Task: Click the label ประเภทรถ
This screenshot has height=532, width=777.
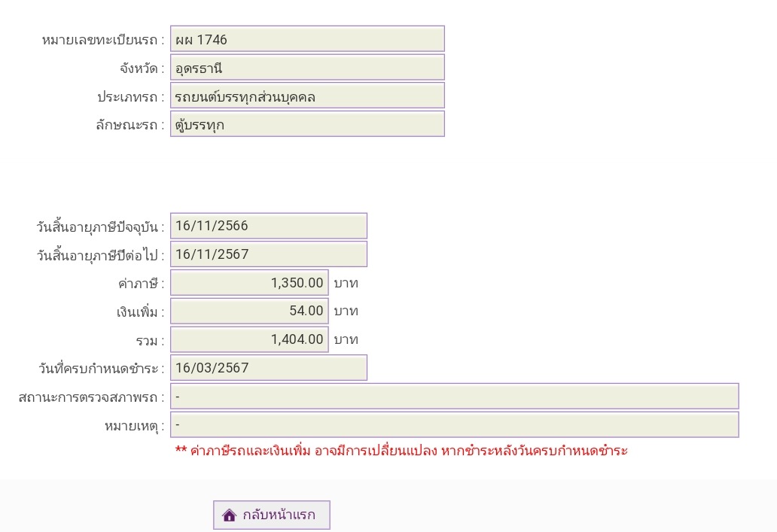Action: [x=130, y=97]
